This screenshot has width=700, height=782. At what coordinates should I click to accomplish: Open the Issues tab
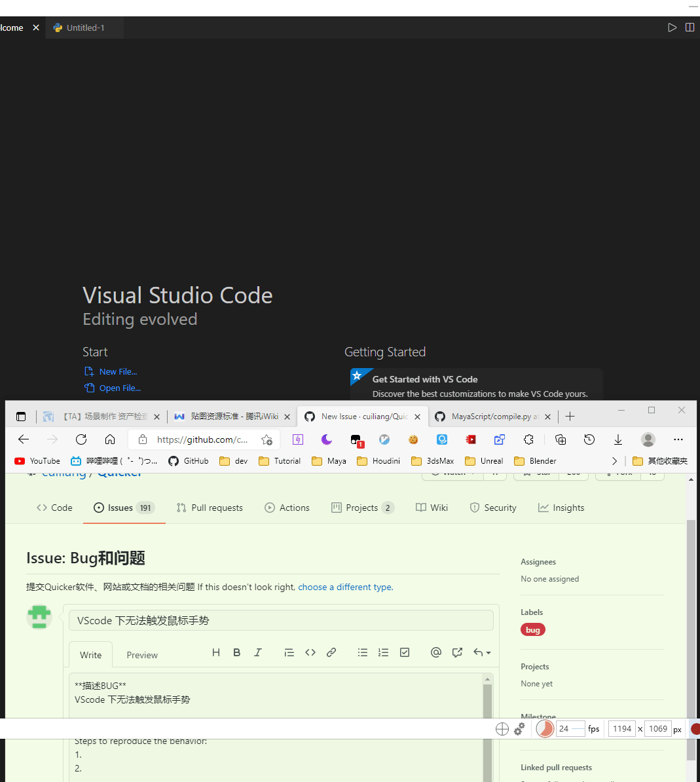pos(124,508)
